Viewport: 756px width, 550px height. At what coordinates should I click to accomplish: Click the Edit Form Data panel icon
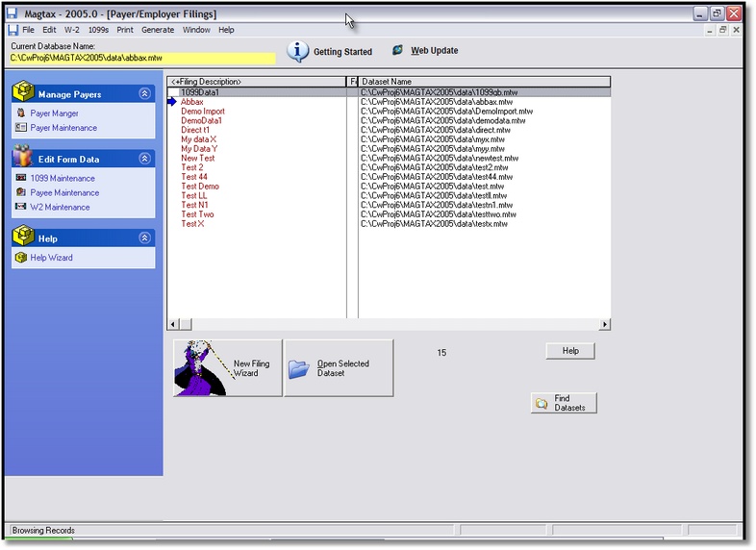(x=23, y=156)
